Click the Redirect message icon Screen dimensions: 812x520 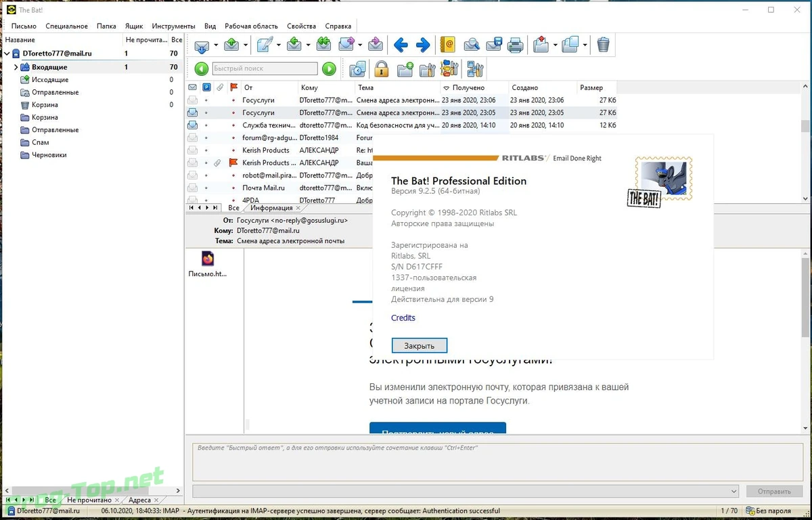point(376,45)
